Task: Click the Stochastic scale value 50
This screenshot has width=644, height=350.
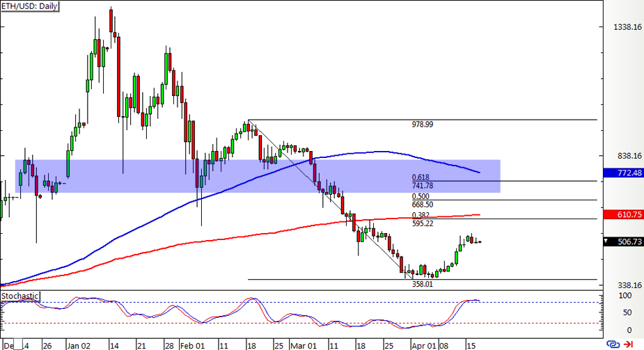Action: coord(627,312)
